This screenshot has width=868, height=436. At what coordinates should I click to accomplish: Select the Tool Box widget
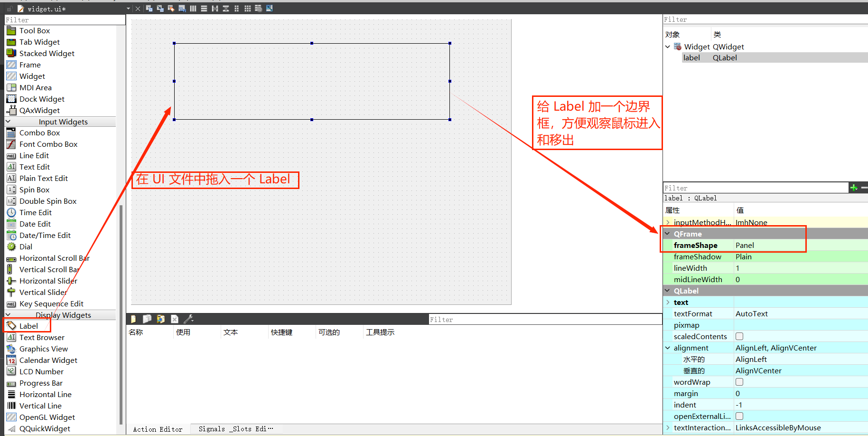coord(35,30)
